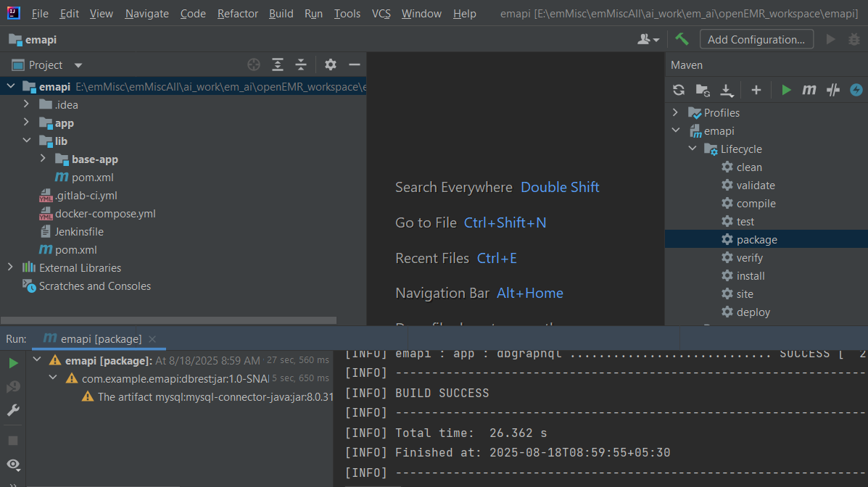Select the package lifecycle goal
868x487 pixels.
(757, 240)
